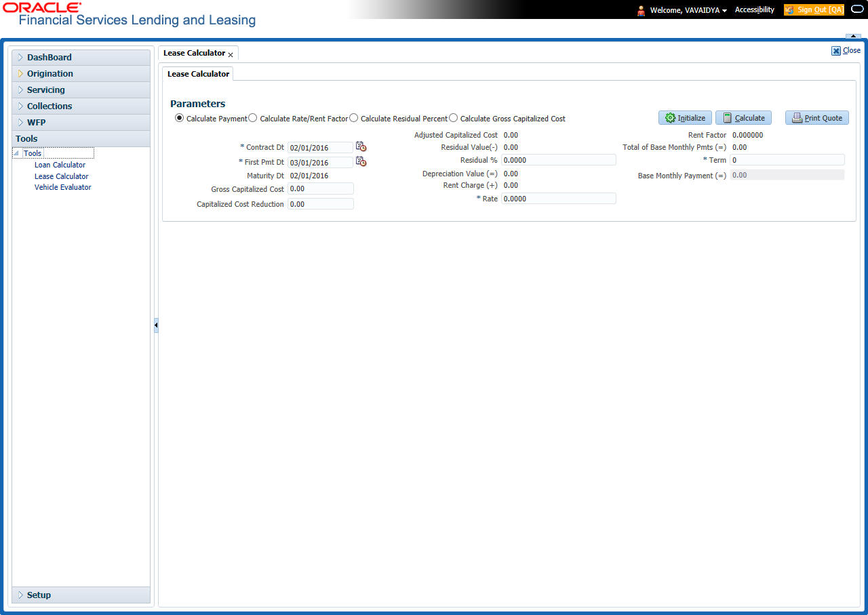Open the First Pmt Dt calendar picker

361,161
